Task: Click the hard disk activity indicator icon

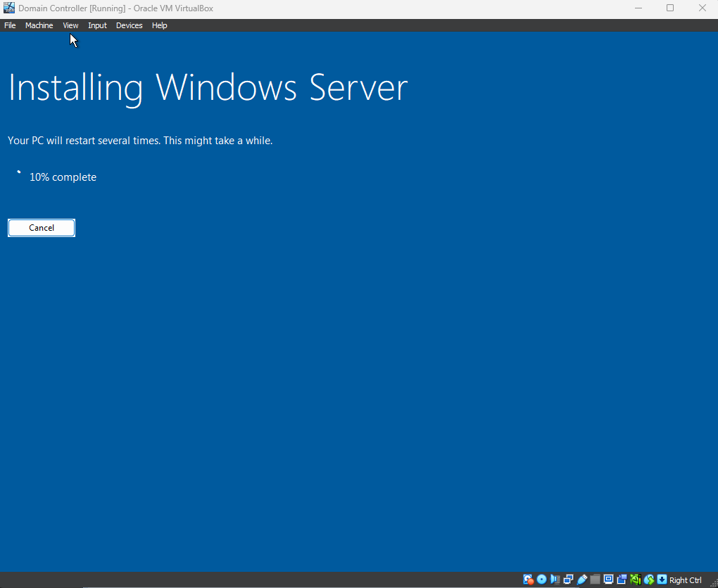Action: pos(529,580)
